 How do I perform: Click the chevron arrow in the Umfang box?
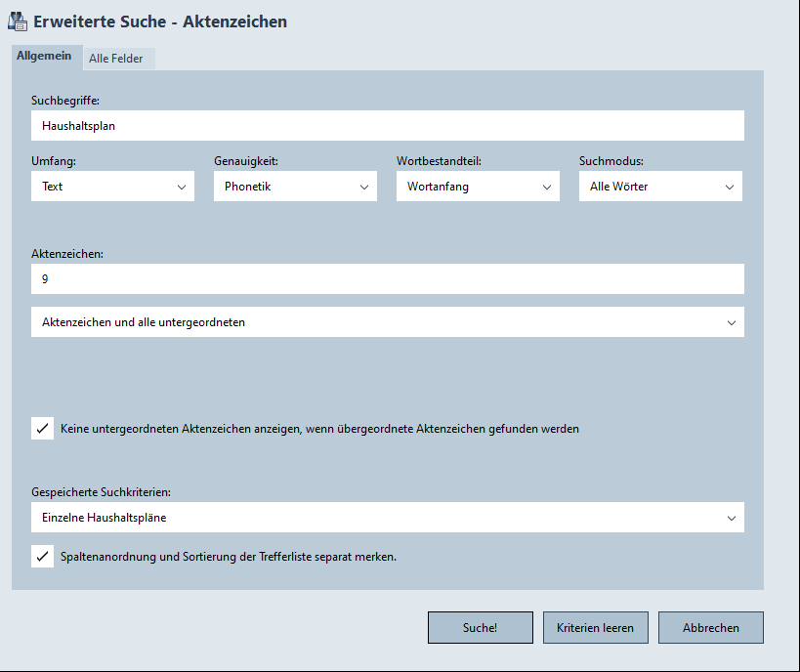[x=182, y=187]
